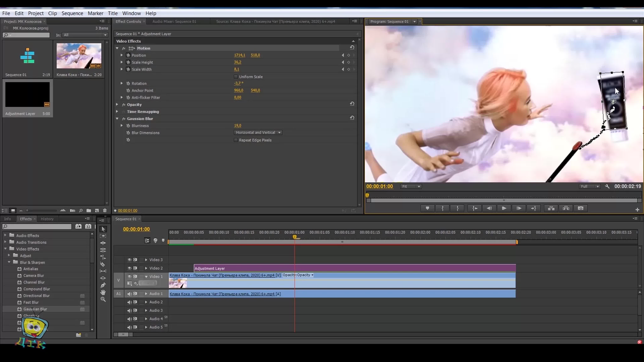644x362 pixels.
Task: Click the Blurriness value 19,0
Action: [x=238, y=126]
